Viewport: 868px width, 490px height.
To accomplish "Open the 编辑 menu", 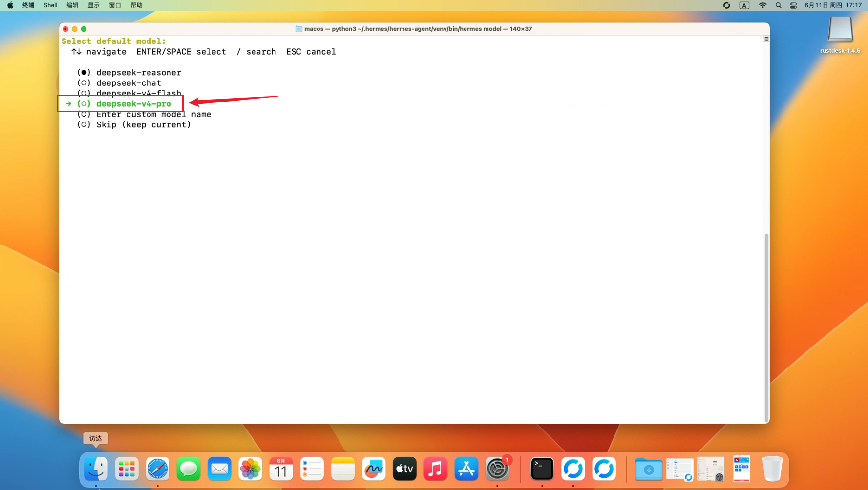I will [72, 5].
